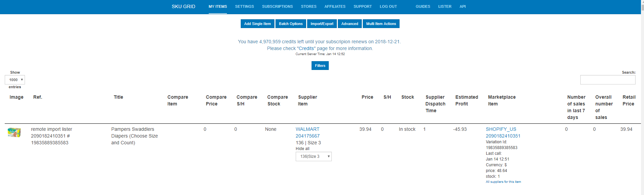
Task: Open Batch Options
Action: [x=291, y=24]
